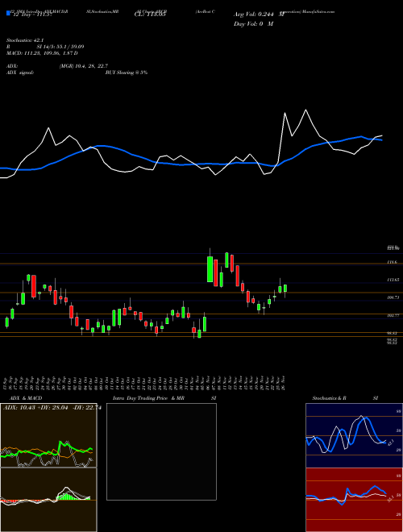Click the 'ADX signal:' label
Image resolution: width=403 pixels, height=532 pixels.
(x=20, y=73)
